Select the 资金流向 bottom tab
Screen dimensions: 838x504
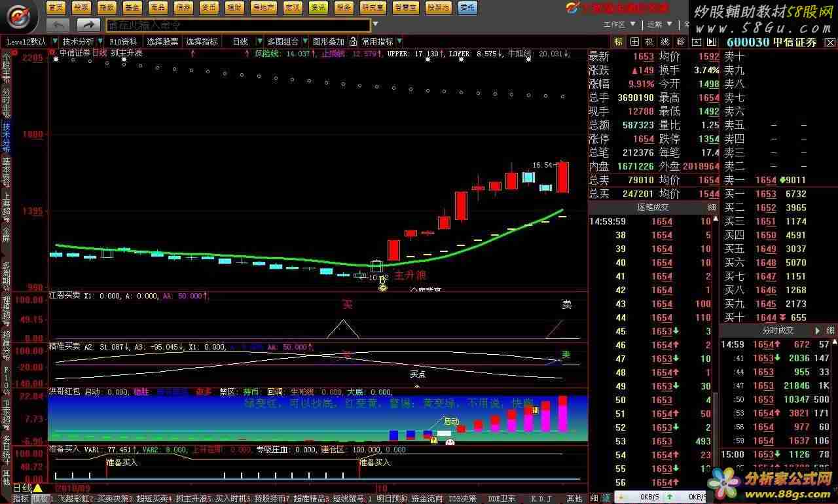(427, 498)
